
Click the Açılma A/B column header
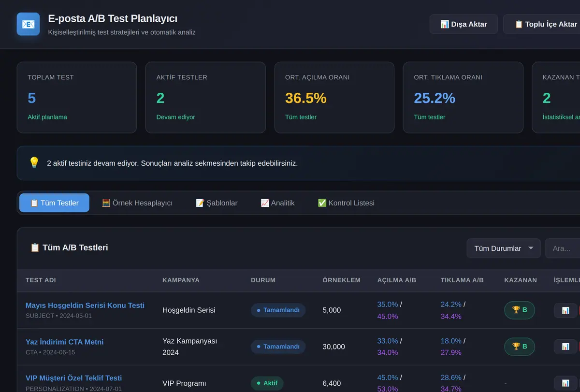(397, 280)
